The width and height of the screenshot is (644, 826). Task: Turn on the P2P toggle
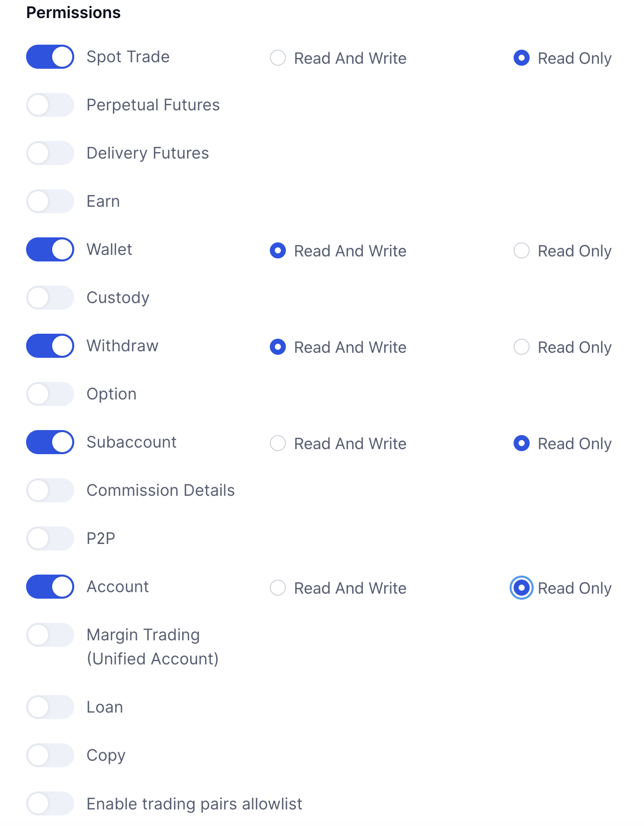(x=50, y=538)
